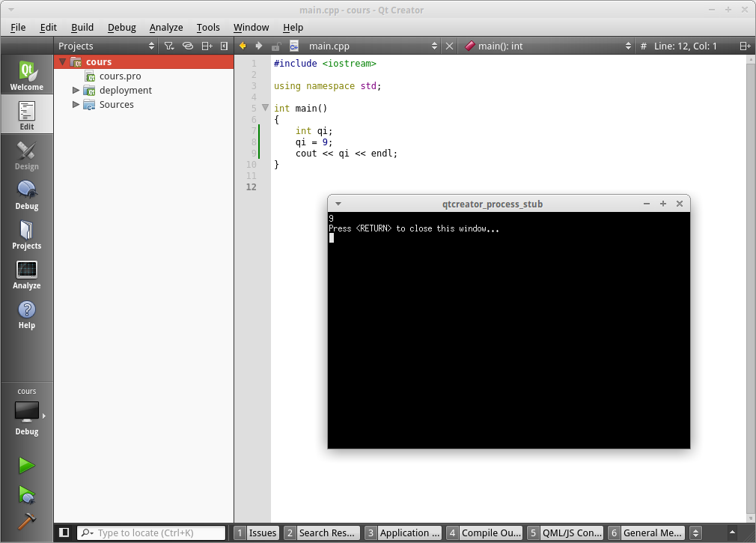This screenshot has width=756, height=543.
Task: Show the Compile Output pane
Action: 484,533
